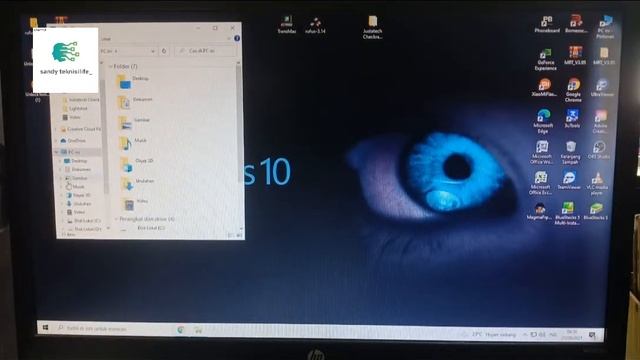Open the Adobe Creative Cloud desktop shortcut

pos(600,122)
